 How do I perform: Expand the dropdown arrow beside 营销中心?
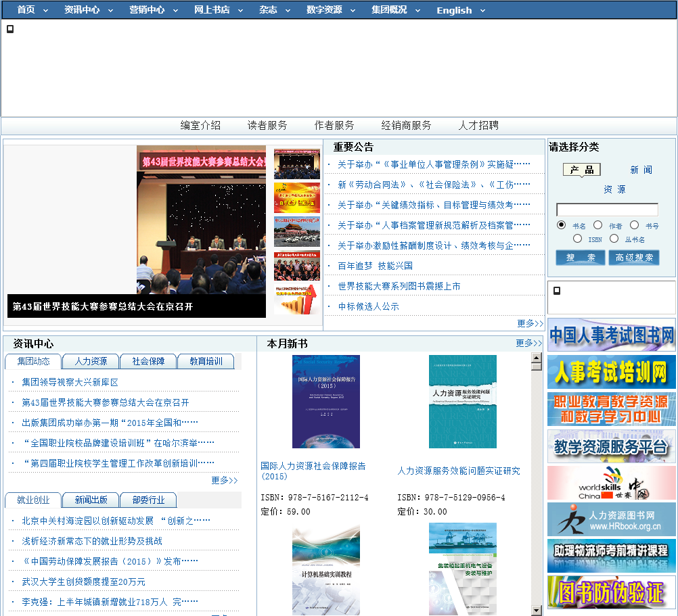[175, 10]
